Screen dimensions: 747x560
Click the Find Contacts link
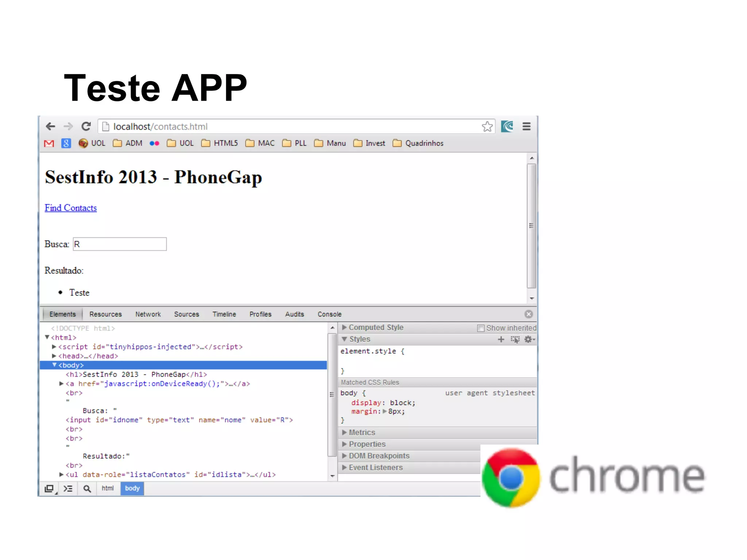tap(70, 208)
